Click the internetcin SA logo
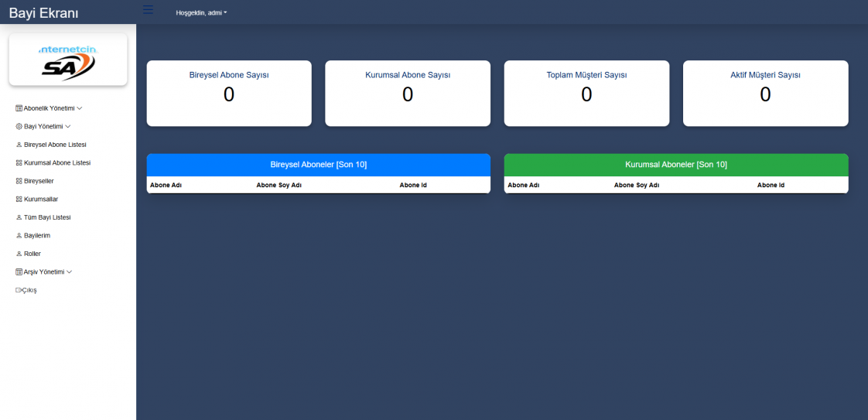The image size is (868, 420). 68,61
